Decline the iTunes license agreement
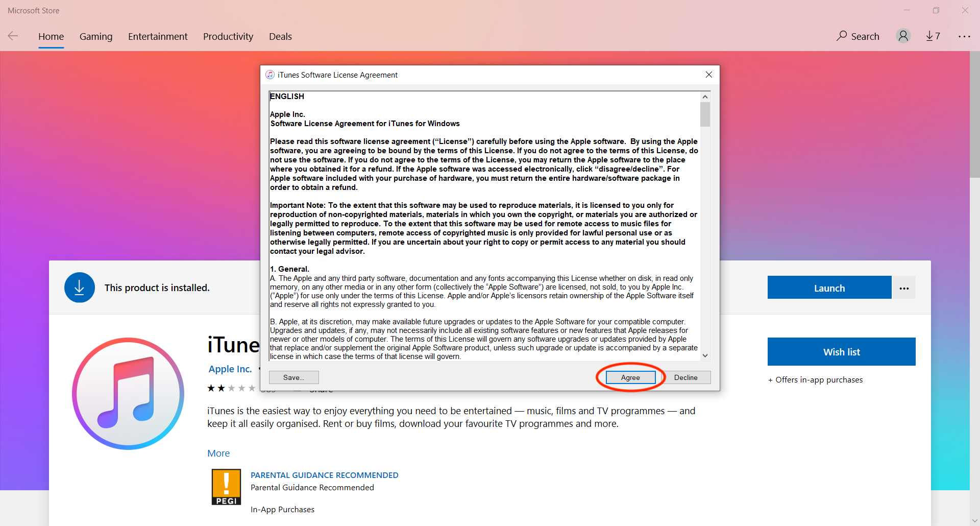This screenshot has height=526, width=980. pos(685,377)
